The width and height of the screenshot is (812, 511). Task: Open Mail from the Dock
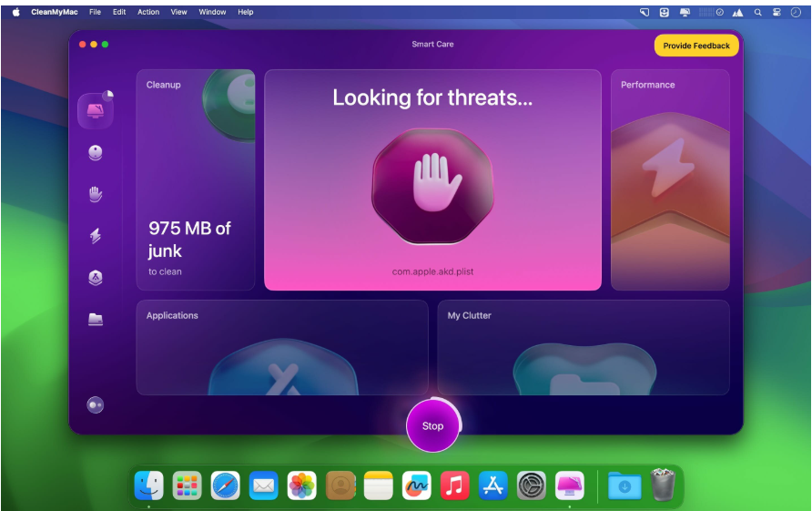264,485
